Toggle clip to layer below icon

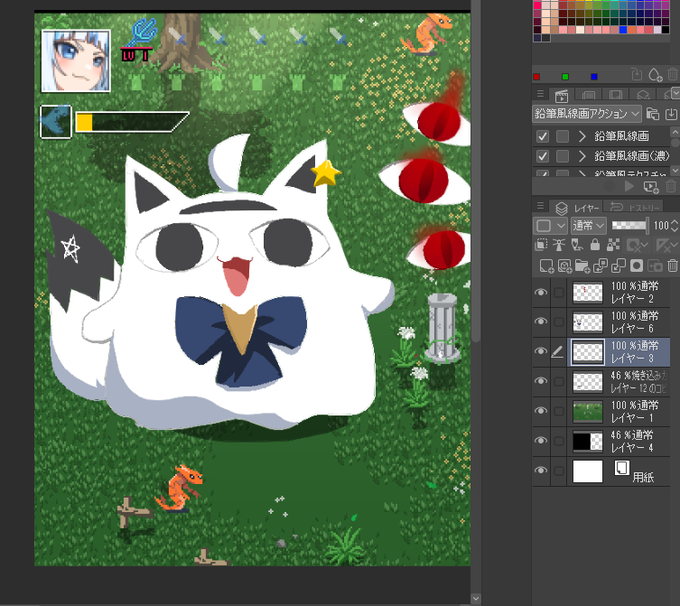point(541,245)
